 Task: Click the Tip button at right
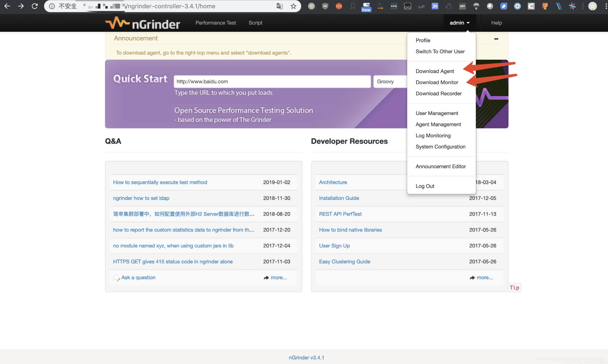click(x=514, y=288)
